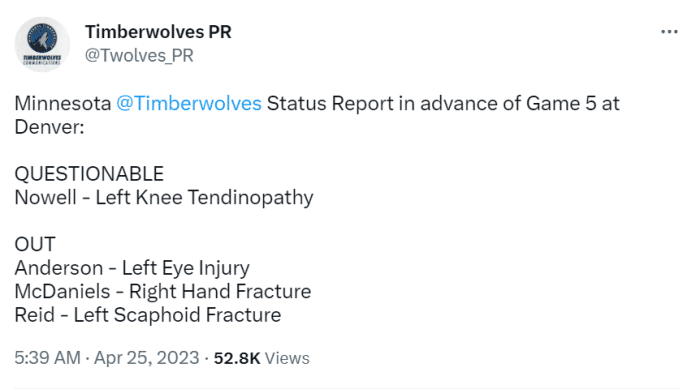Select the OUT heading in the tweet
The image size is (700, 389).
pyautogui.click(x=35, y=244)
